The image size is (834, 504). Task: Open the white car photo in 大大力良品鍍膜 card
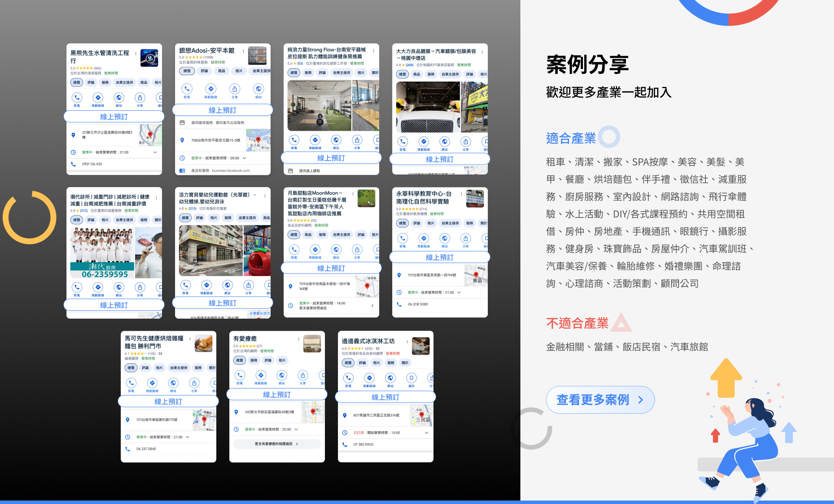[x=428, y=107]
